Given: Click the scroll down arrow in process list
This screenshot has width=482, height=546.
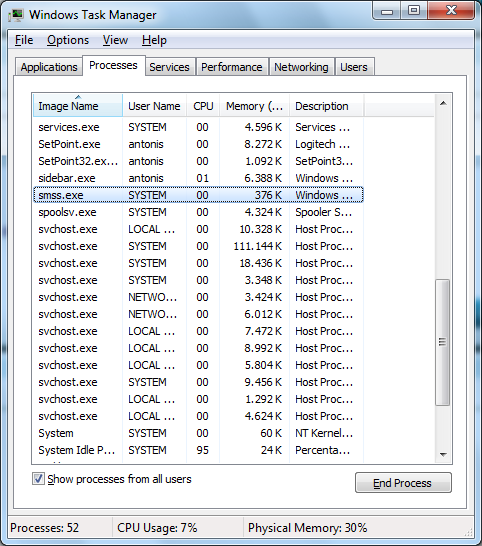Looking at the screenshot, I should (x=443, y=454).
